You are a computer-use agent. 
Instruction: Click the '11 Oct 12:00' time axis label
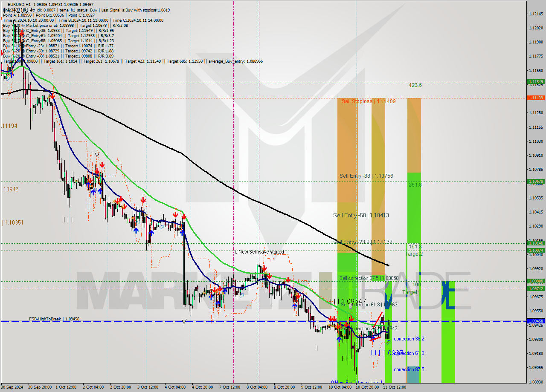395,387
